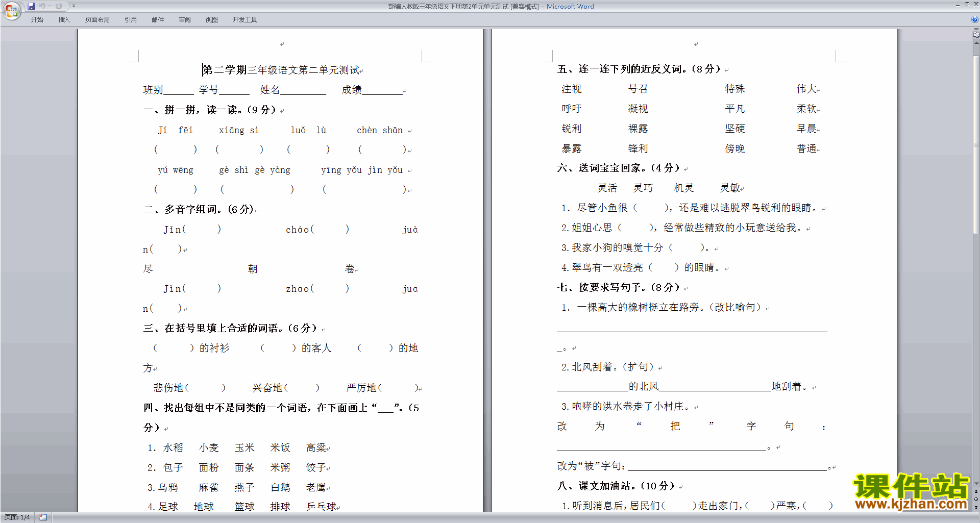Save the document with the floppy icon
Image resolution: width=980 pixels, height=523 pixels.
(31, 6)
